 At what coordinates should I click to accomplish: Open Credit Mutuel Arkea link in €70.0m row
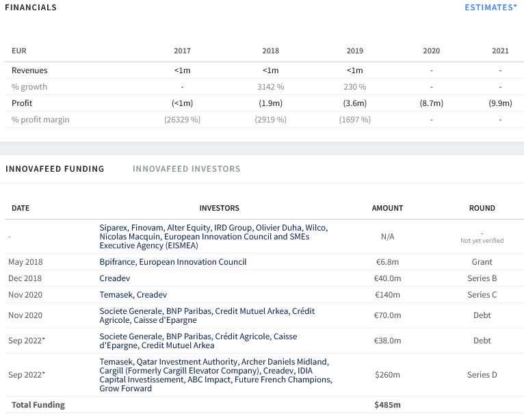click(251, 311)
